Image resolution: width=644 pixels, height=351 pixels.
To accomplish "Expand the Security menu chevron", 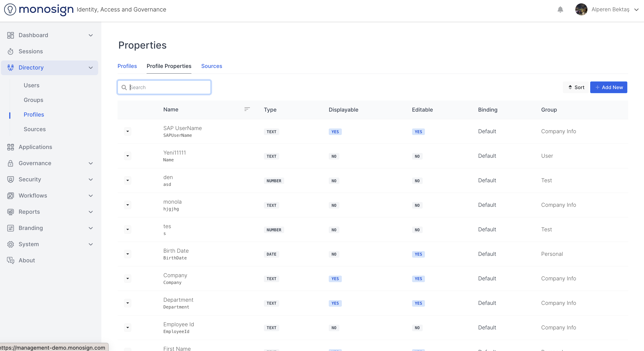I will pos(91,179).
